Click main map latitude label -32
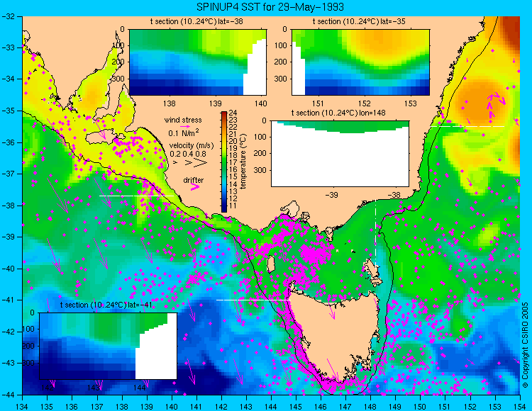 click(8, 16)
